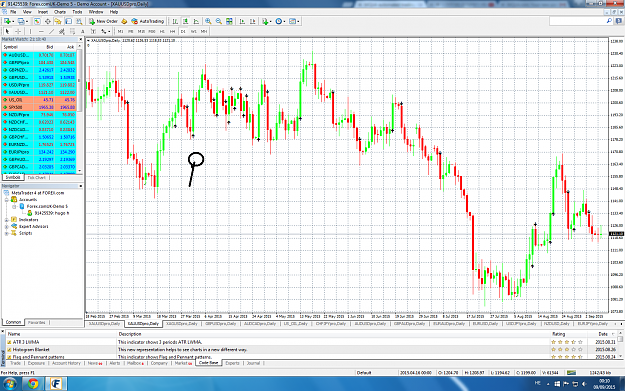Zoom in on the chart
Screen dimensions: 625x391
(x=208, y=21)
